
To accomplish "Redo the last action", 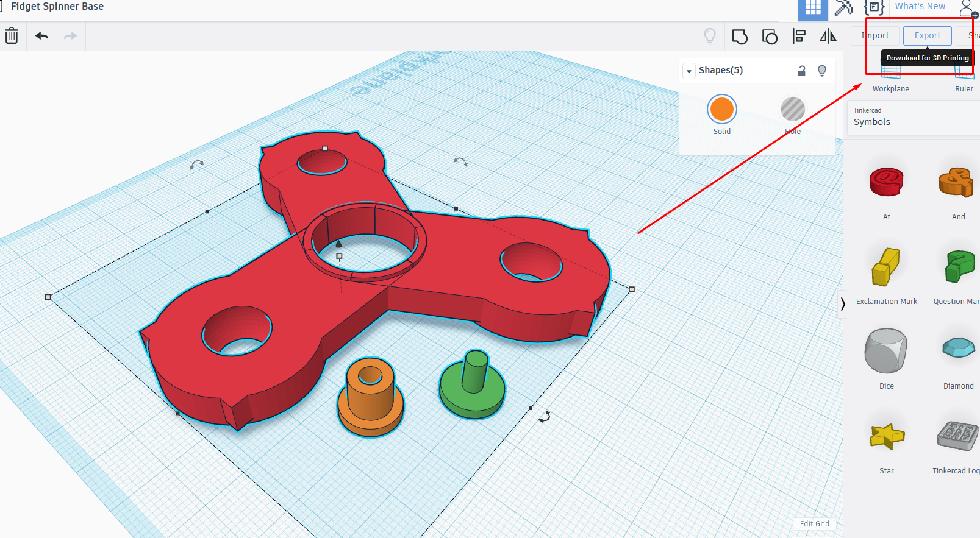I will click(x=71, y=36).
